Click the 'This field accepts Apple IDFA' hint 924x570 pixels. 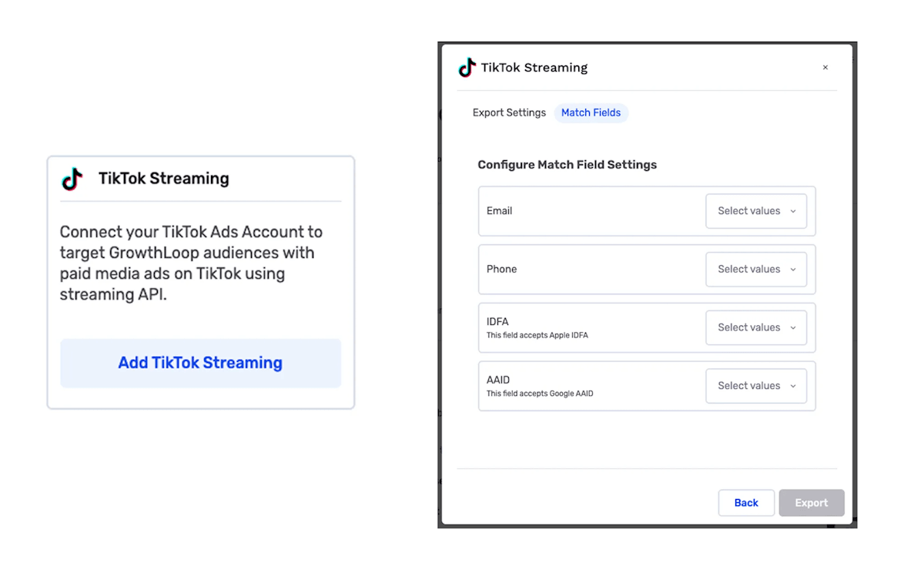point(537,336)
